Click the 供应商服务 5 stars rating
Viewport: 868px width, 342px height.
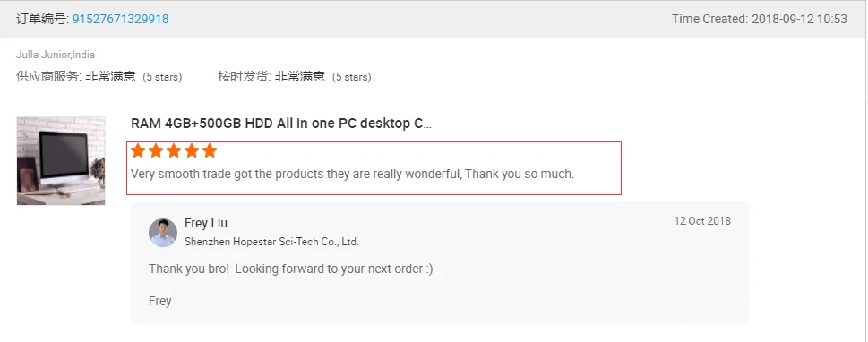(99, 77)
